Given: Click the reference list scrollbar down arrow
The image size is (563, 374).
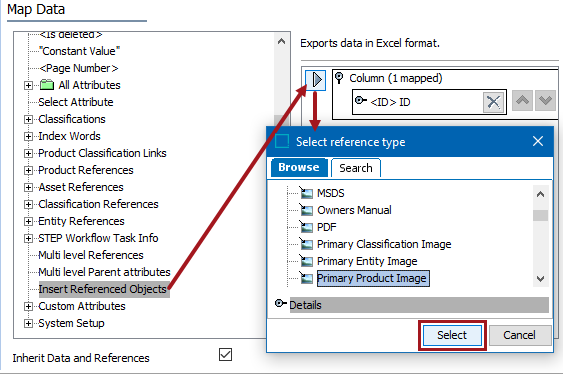Looking at the screenshot, I should click(540, 279).
